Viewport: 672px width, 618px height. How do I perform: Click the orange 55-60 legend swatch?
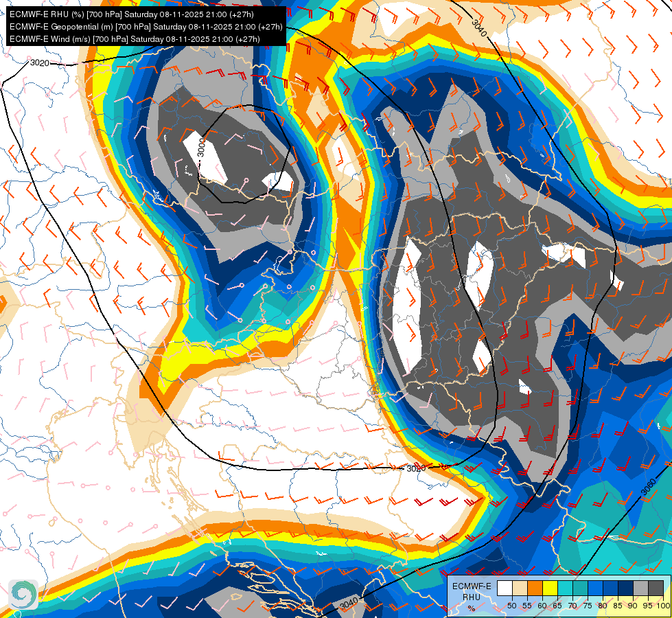(x=535, y=588)
